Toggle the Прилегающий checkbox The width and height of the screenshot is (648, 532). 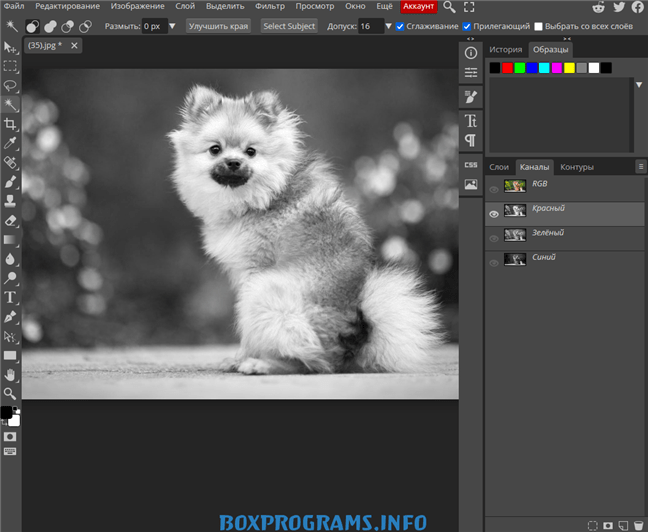coord(467,26)
